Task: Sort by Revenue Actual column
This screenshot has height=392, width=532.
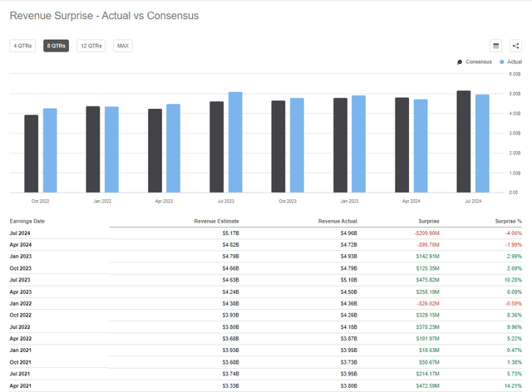Action: [x=338, y=221]
